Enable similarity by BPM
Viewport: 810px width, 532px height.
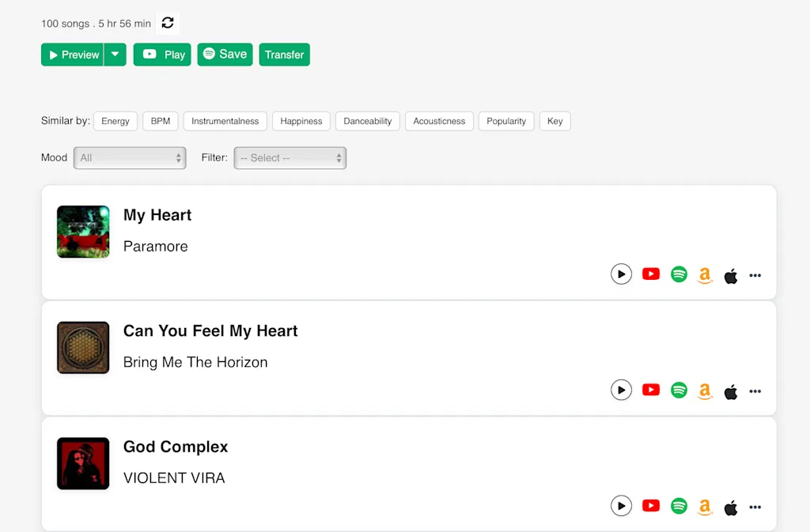coord(160,121)
